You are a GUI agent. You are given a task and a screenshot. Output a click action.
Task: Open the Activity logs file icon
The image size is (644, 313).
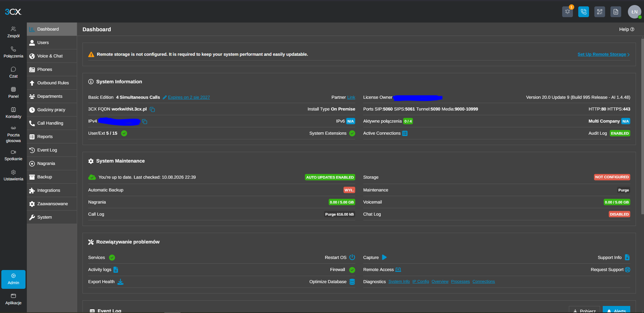point(116,269)
